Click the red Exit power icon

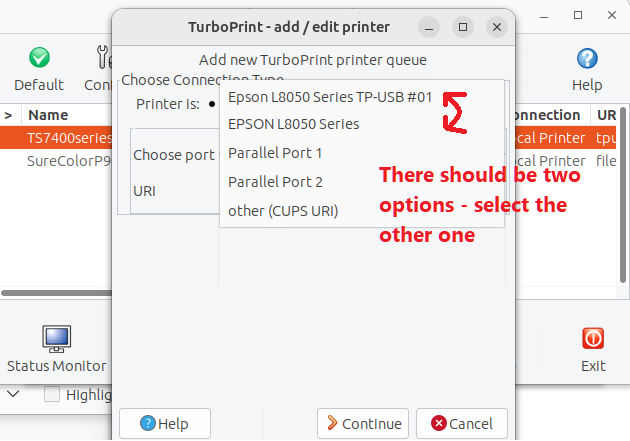pos(593,339)
